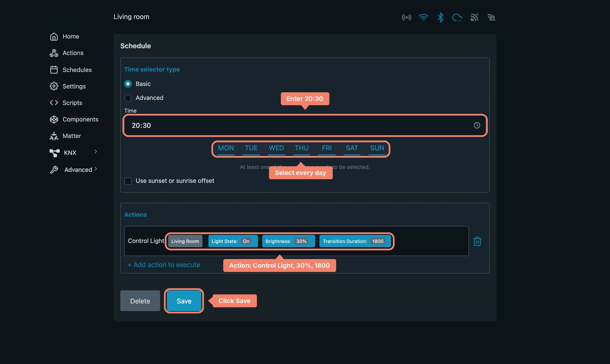This screenshot has width=610, height=364.
Task: Toggle the FRI weekday
Action: click(x=327, y=148)
